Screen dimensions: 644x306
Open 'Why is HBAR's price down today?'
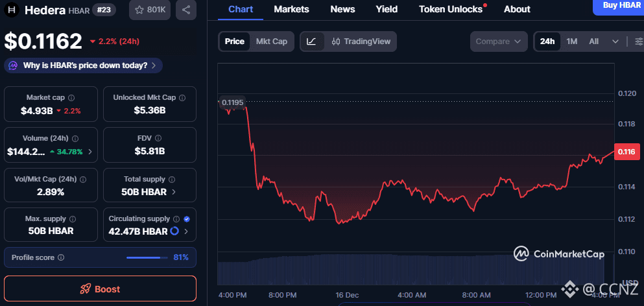[x=84, y=65]
